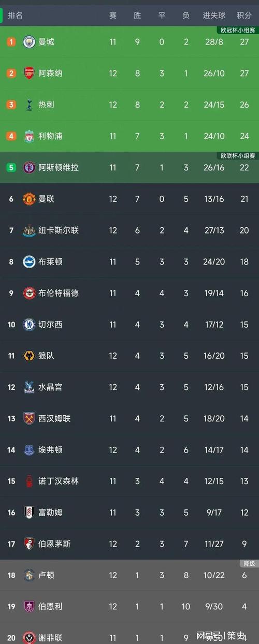This screenshot has height=644, width=259.
Task: Open the Manchester City club crest
Action: (29, 42)
